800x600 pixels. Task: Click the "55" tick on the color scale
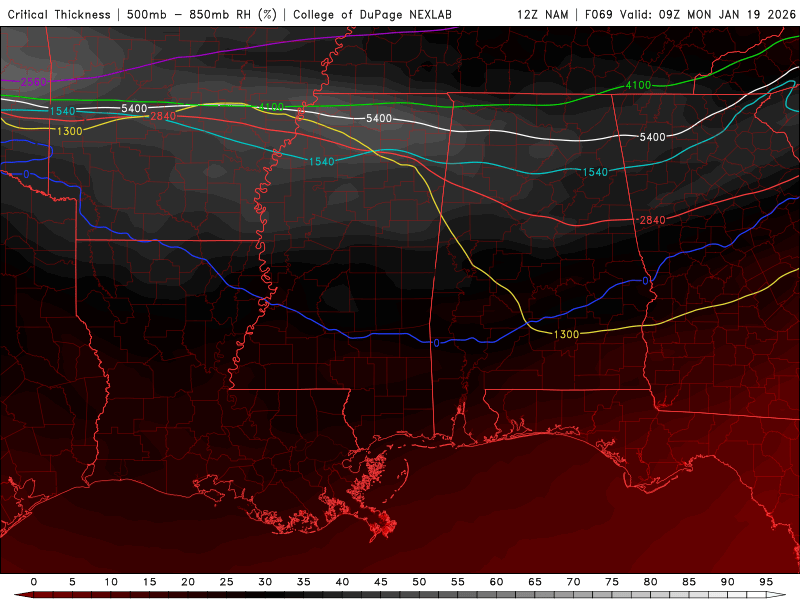click(x=458, y=582)
